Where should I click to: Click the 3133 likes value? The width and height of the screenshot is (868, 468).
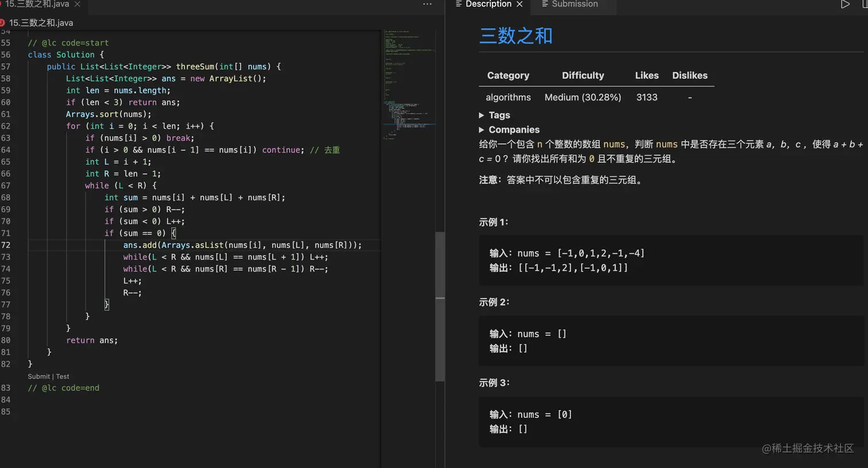click(647, 97)
